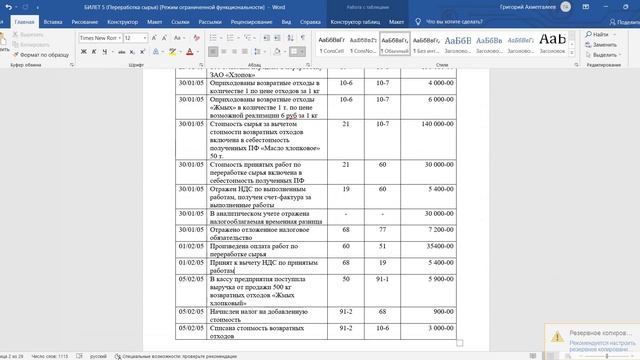The height and width of the screenshot is (360, 640).
Task: Toggle left text alignment
Action: pyautogui.click(x=213, y=52)
